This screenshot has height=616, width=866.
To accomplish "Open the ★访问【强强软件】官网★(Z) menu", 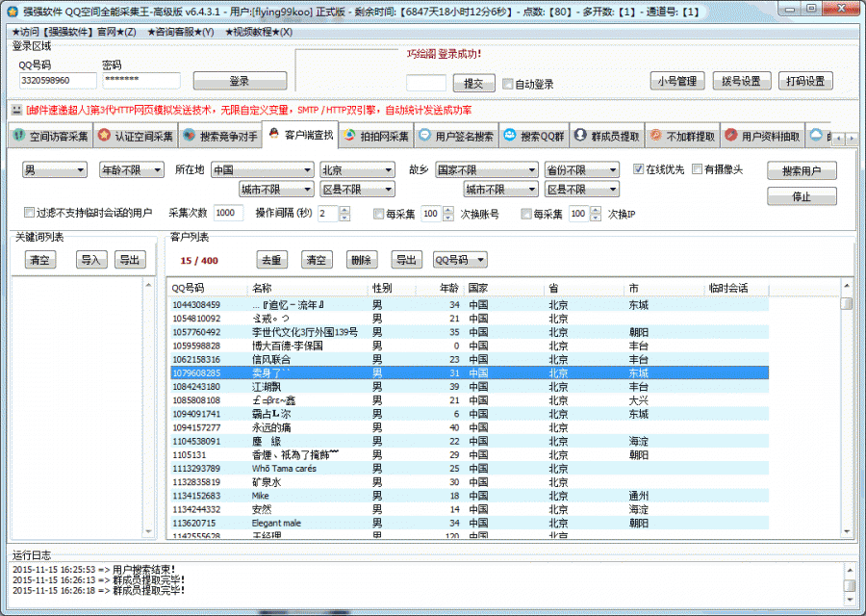I will click(74, 32).
